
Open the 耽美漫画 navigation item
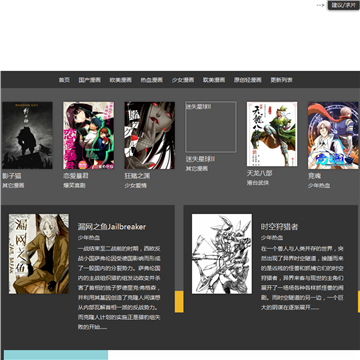[214, 80]
